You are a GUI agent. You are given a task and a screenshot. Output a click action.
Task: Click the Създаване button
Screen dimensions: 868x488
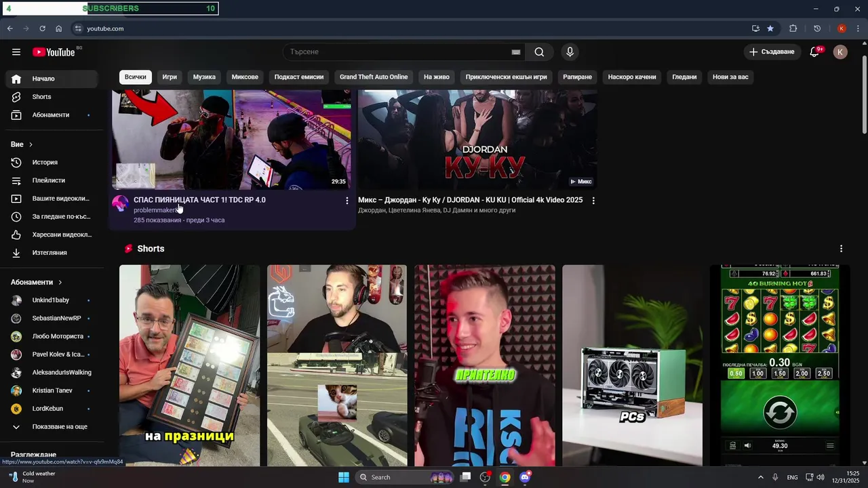[x=772, y=52]
